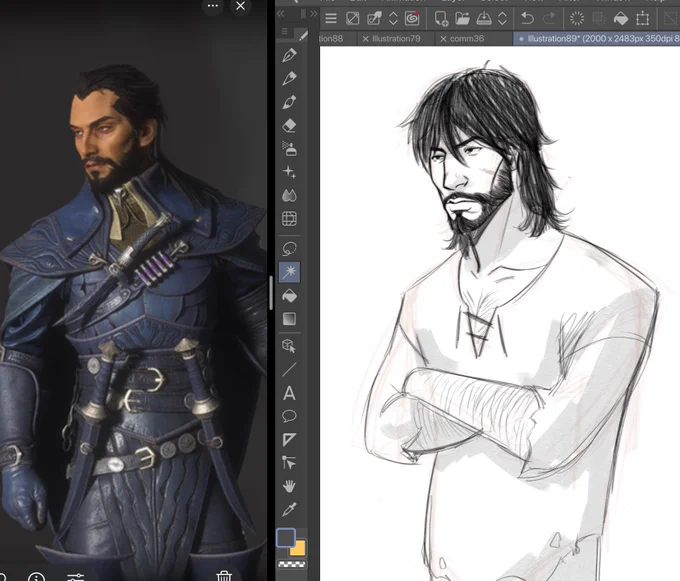The image size is (680, 581).
Task: Select the Liquify mesh tool
Action: (x=289, y=219)
